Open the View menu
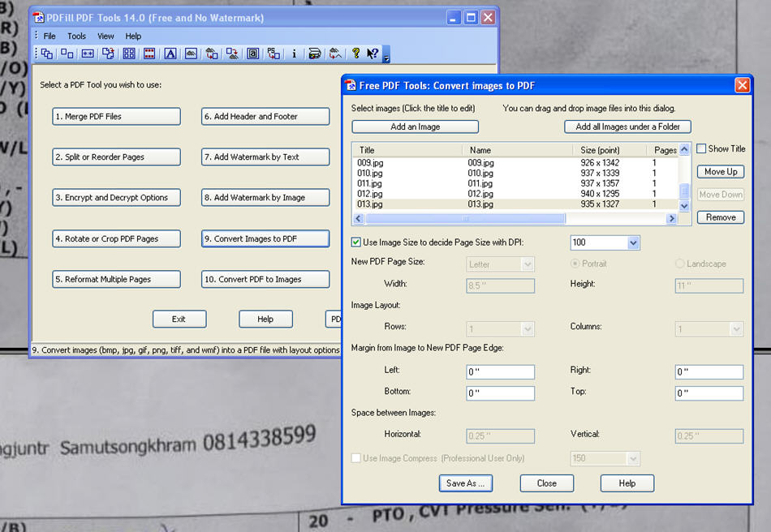Viewport: 771px width, 532px height. pyautogui.click(x=106, y=36)
